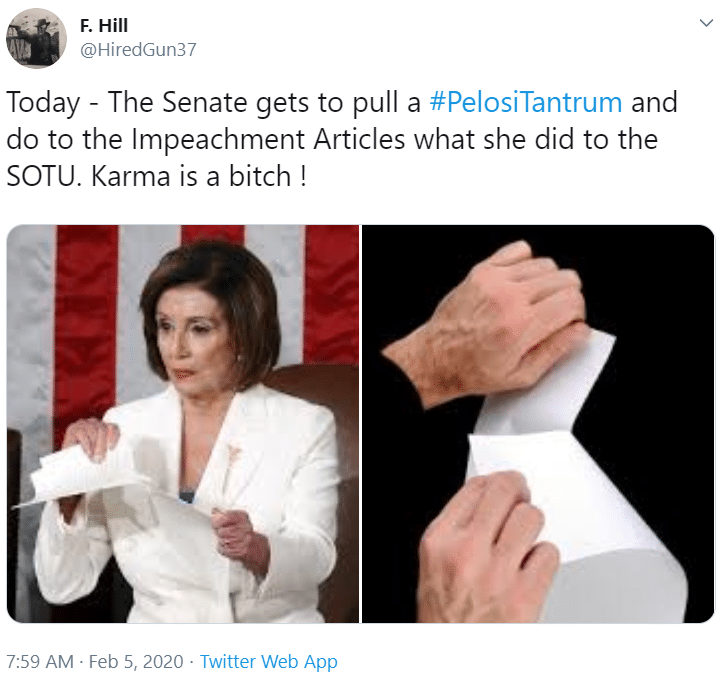Click the F. Hill display name
Image resolution: width=725 pixels, height=685 pixels.
click(104, 26)
